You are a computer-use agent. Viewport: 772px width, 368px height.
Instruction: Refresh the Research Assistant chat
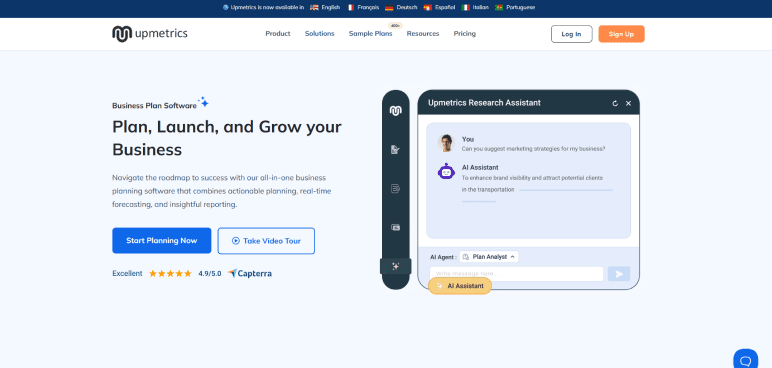(615, 103)
